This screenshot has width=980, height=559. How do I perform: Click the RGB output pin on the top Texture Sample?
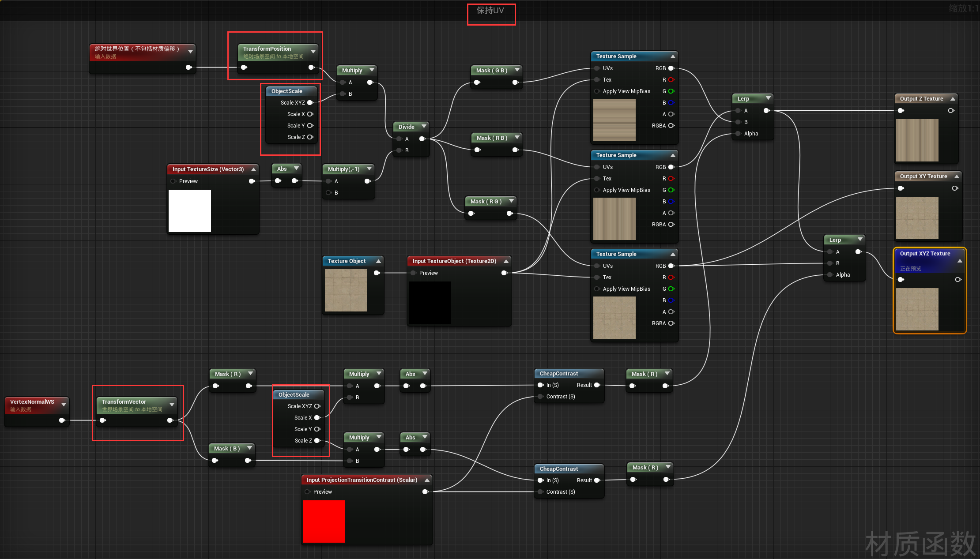[671, 68]
